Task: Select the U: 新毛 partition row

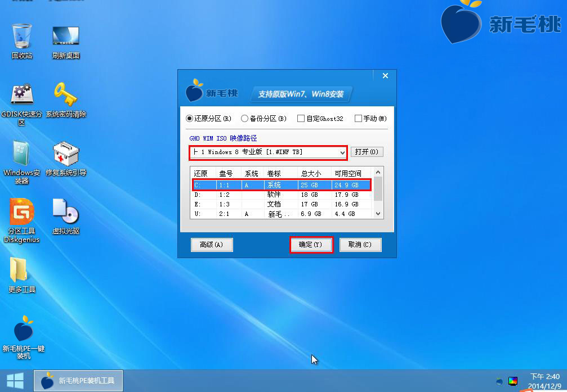Action: tap(282, 214)
